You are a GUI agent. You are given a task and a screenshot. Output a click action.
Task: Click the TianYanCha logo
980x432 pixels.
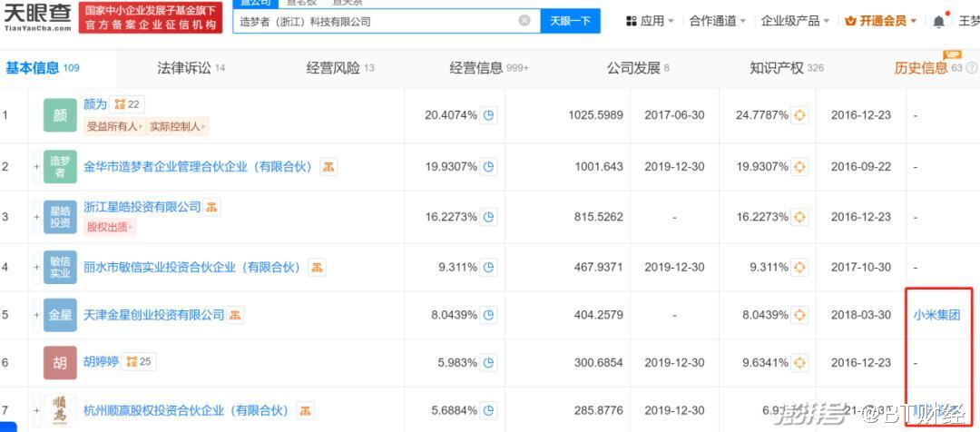coord(36,18)
